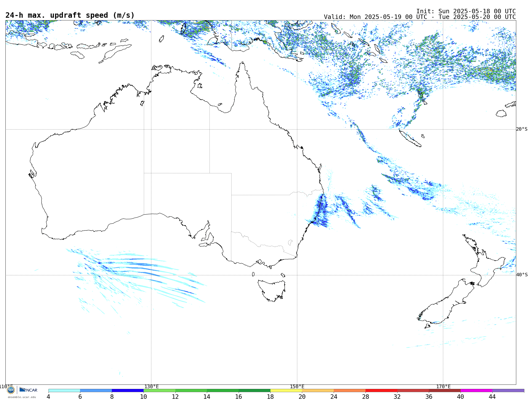Click the light orange 20-24 color swatch
This screenshot has width=532, height=400.
click(318, 391)
